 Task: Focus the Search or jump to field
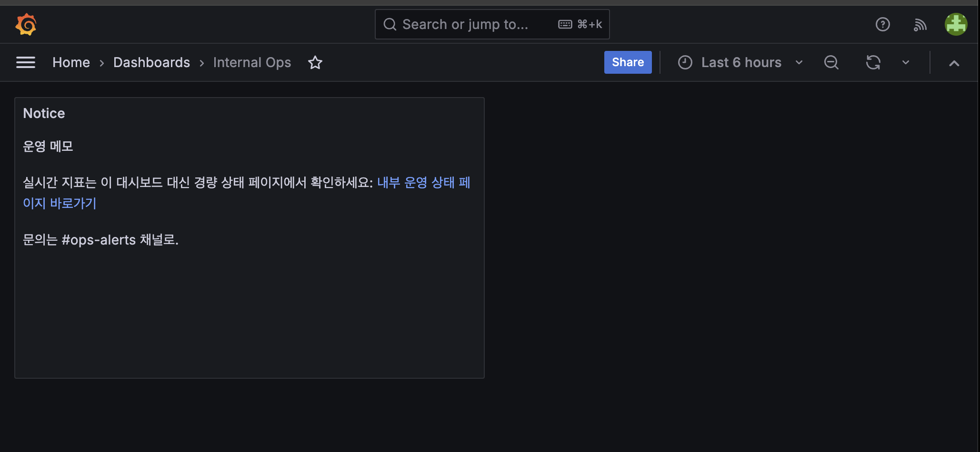coord(492,24)
